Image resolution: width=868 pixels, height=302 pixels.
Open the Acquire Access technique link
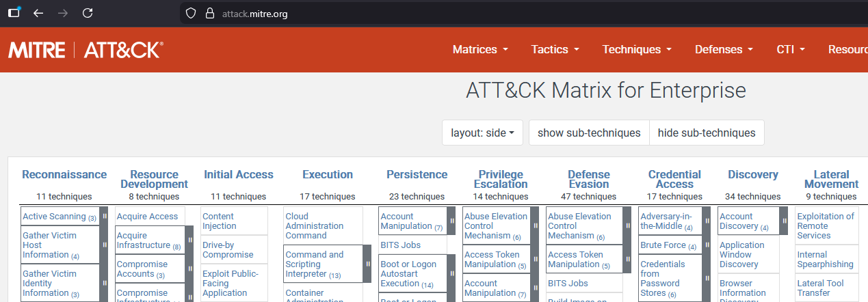147,217
